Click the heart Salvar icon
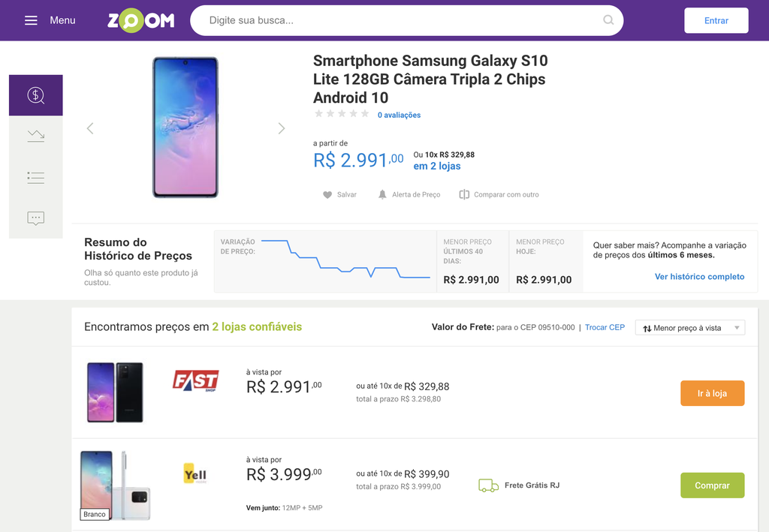Viewport: 769px width, 532px height. tap(327, 195)
